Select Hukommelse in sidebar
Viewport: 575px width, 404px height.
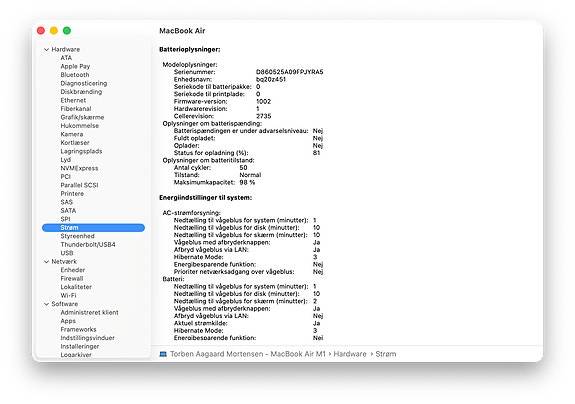[80, 125]
